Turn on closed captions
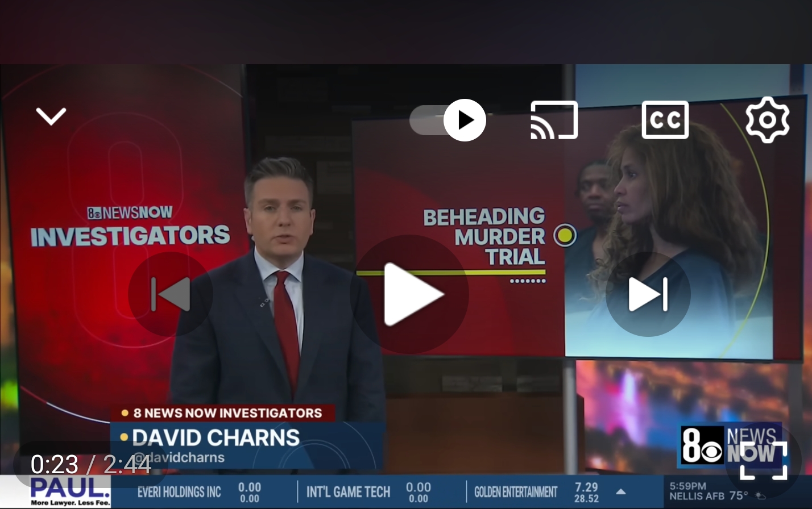This screenshot has width=812, height=509. [665, 120]
